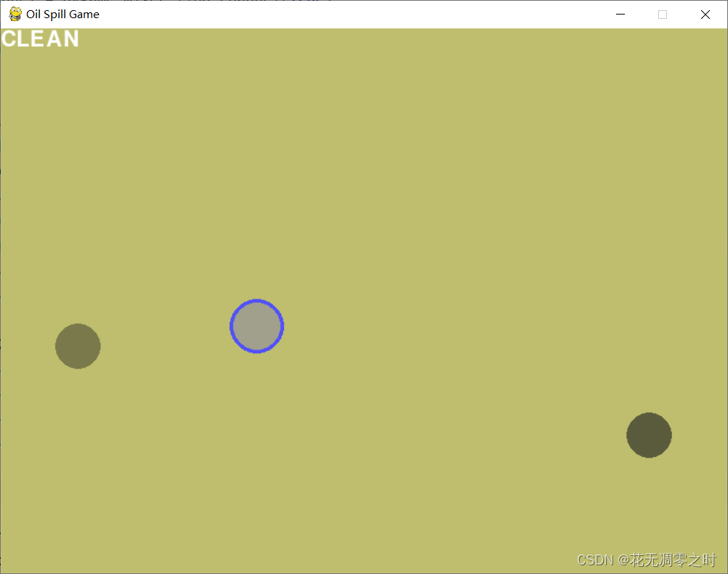This screenshot has width=728, height=574.
Task: Click the edge of the bottom-right oil blob
Action: (628, 435)
